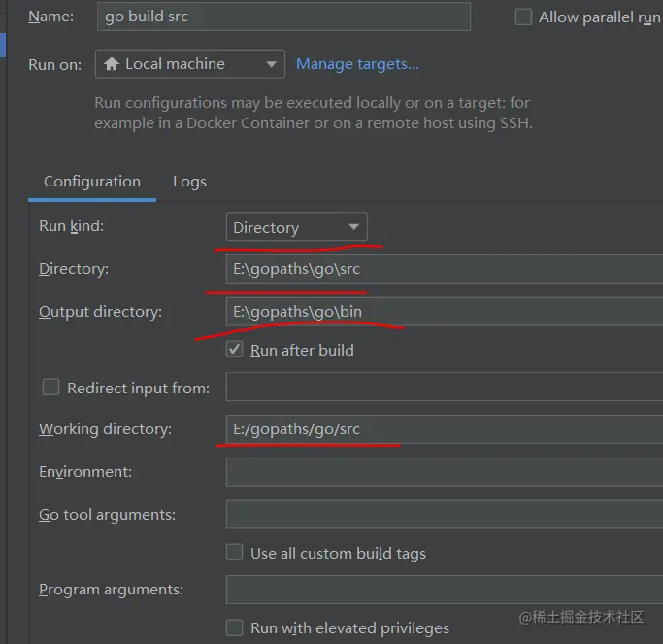Click the Redirect input from text field

(x=444, y=388)
